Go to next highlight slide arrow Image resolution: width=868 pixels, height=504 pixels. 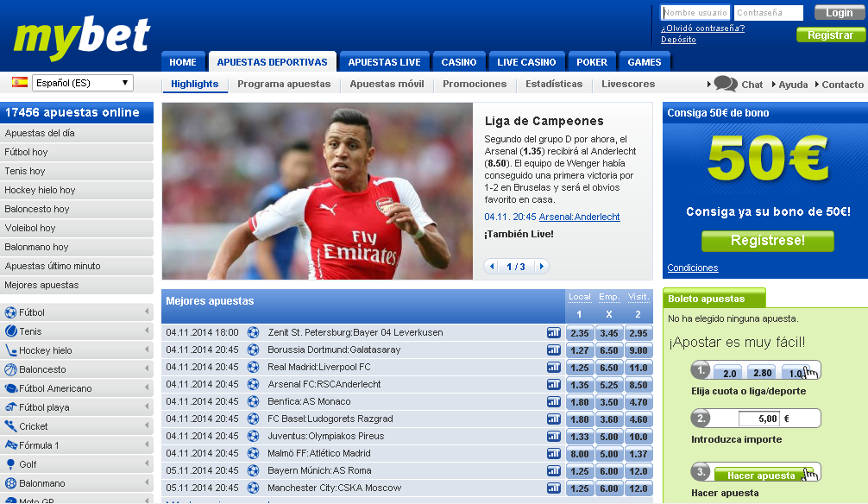[542, 267]
